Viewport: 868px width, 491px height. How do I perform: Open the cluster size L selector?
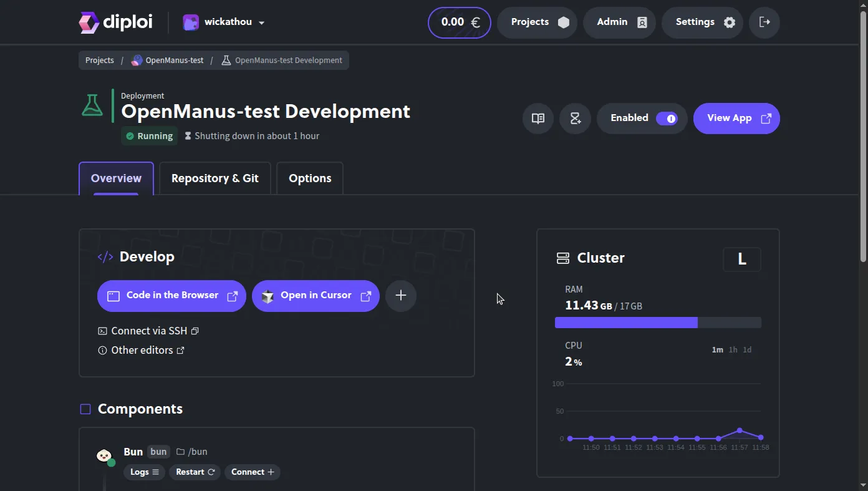tap(741, 259)
